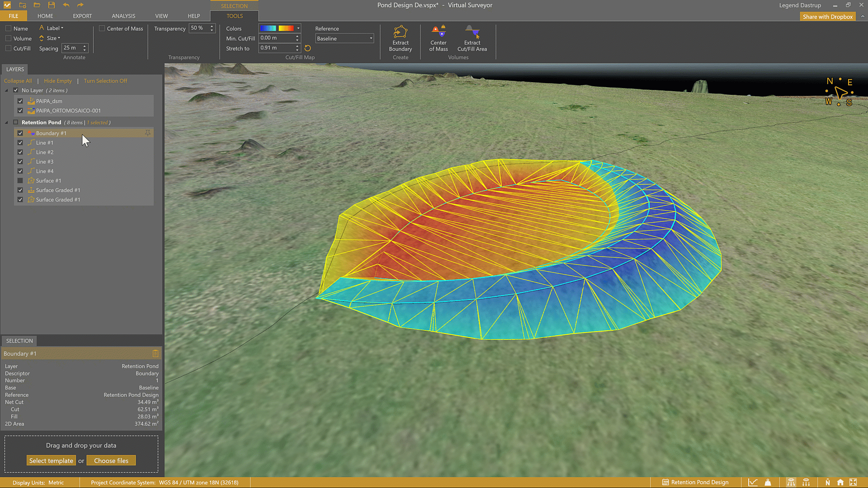Open the ANALYSIS ribbon tab
The height and width of the screenshot is (488, 868).
tap(123, 16)
